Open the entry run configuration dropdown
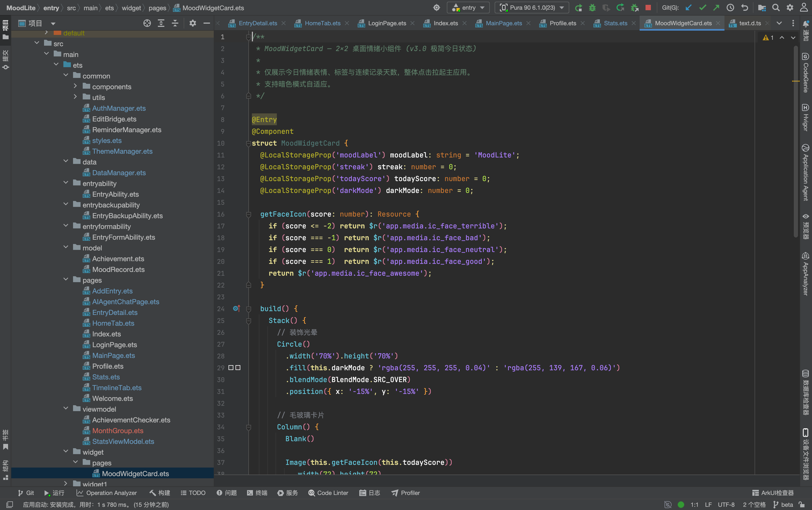Image resolution: width=812 pixels, height=510 pixels. click(x=468, y=8)
